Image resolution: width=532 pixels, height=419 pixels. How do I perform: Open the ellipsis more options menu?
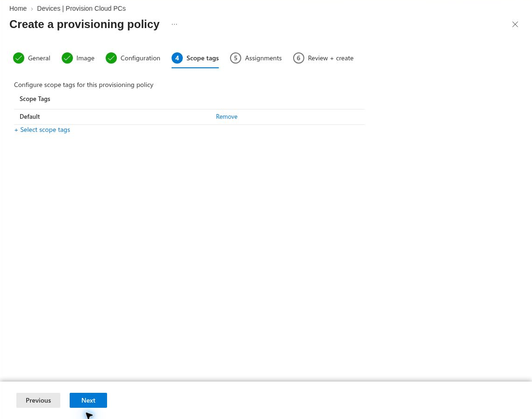tap(174, 24)
